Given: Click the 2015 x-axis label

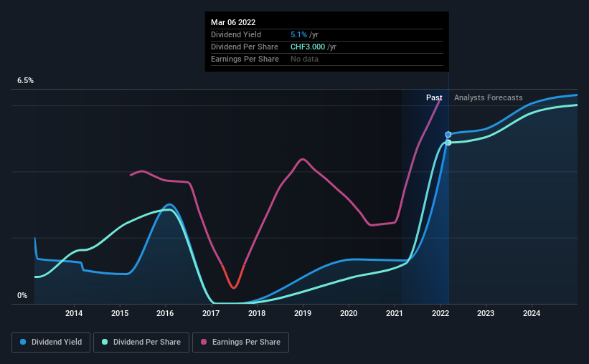Looking at the screenshot, I should 120,313.
